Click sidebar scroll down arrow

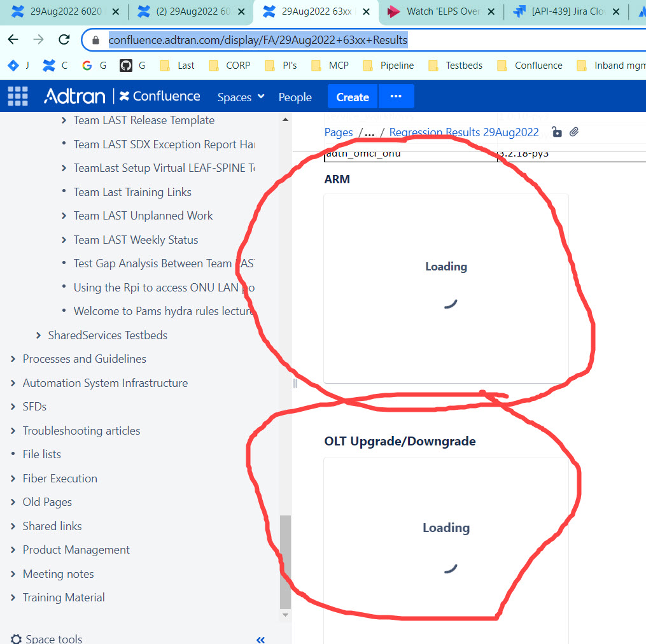285,615
